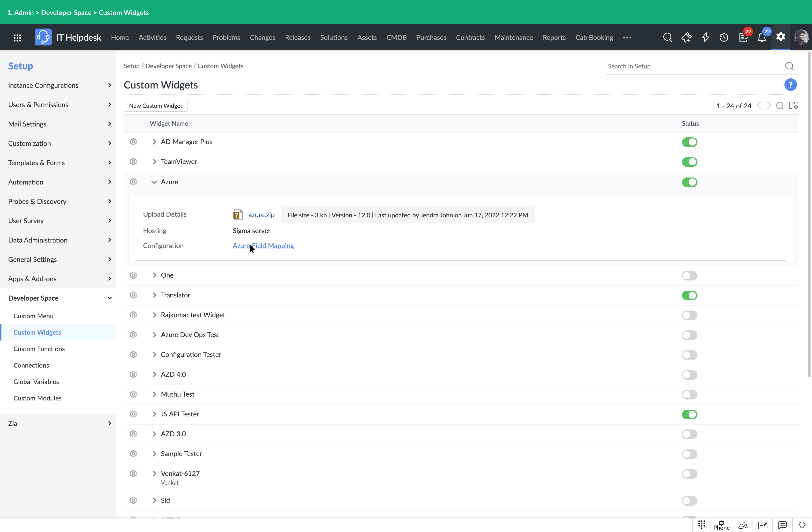The image size is (812, 532).
Task: Click the global search magnifier icon
Action: click(667, 37)
